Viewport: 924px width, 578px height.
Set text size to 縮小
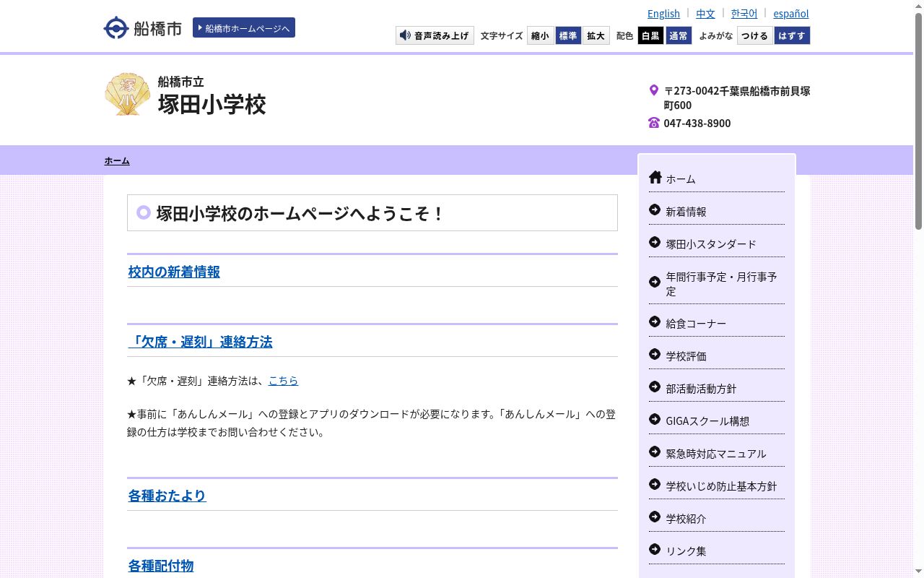point(540,35)
